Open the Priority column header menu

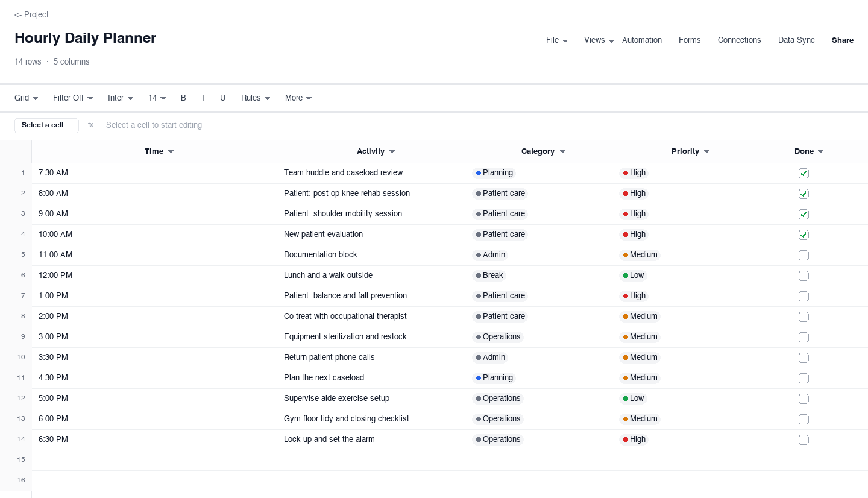(706, 152)
